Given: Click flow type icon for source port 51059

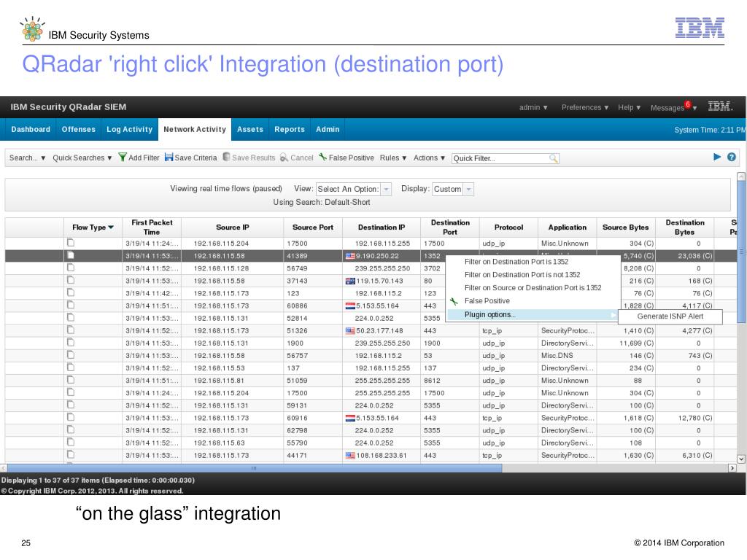Looking at the screenshot, I should 71,379.
